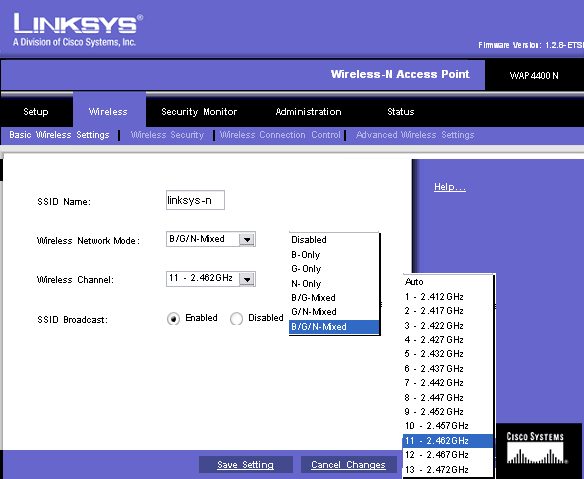Open Wireless Security sub-tab
This screenshot has height=479, width=584.
coord(167,135)
